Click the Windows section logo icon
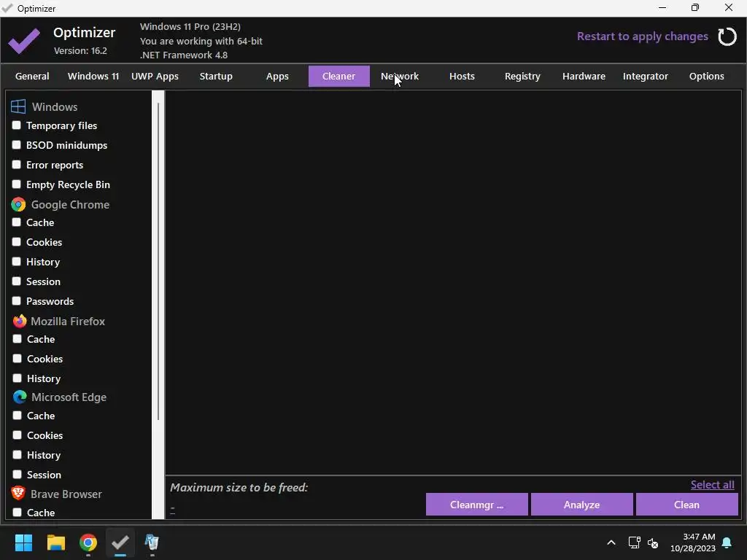This screenshot has height=560, width=747. tap(18, 106)
